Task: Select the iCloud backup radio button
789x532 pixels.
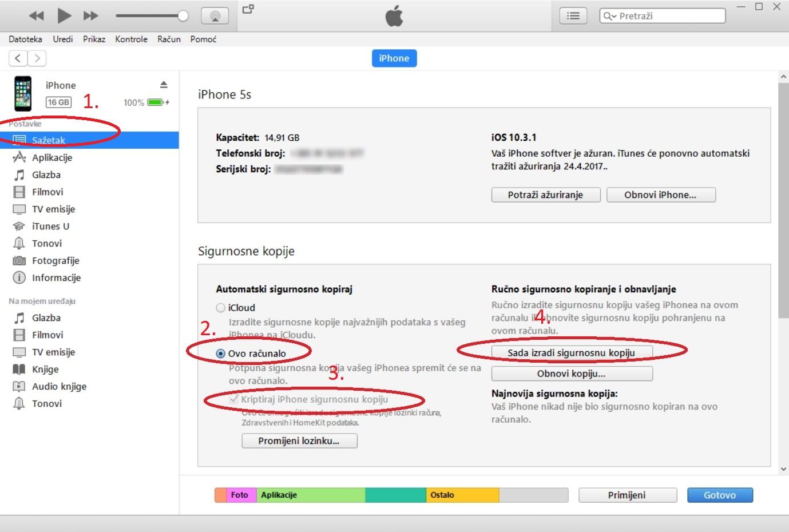Action: pos(221,308)
